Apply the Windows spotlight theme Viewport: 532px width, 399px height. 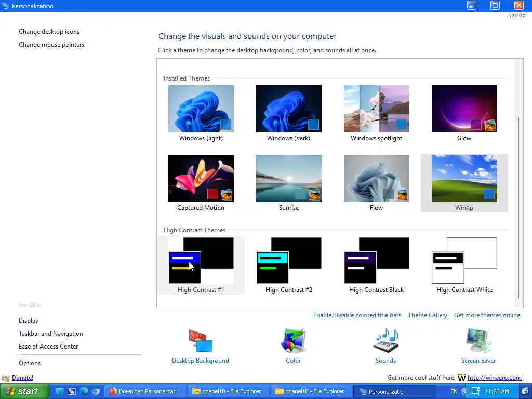(377, 114)
